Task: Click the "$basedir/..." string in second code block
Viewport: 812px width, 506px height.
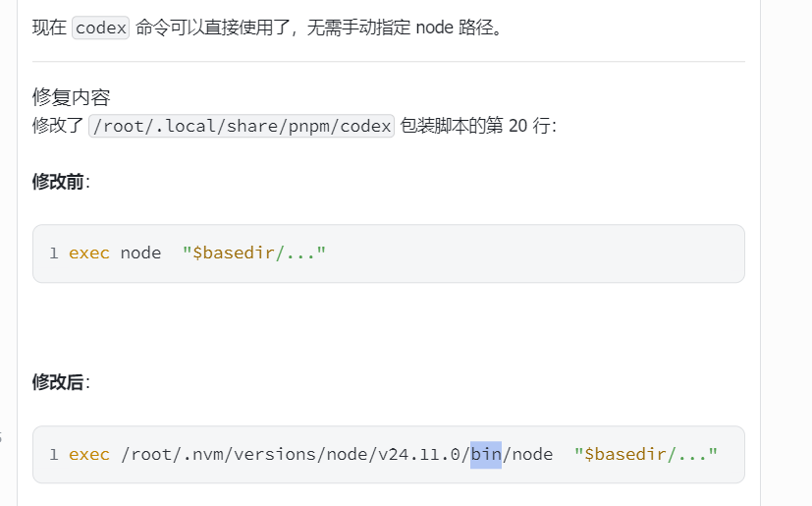Action: point(646,455)
